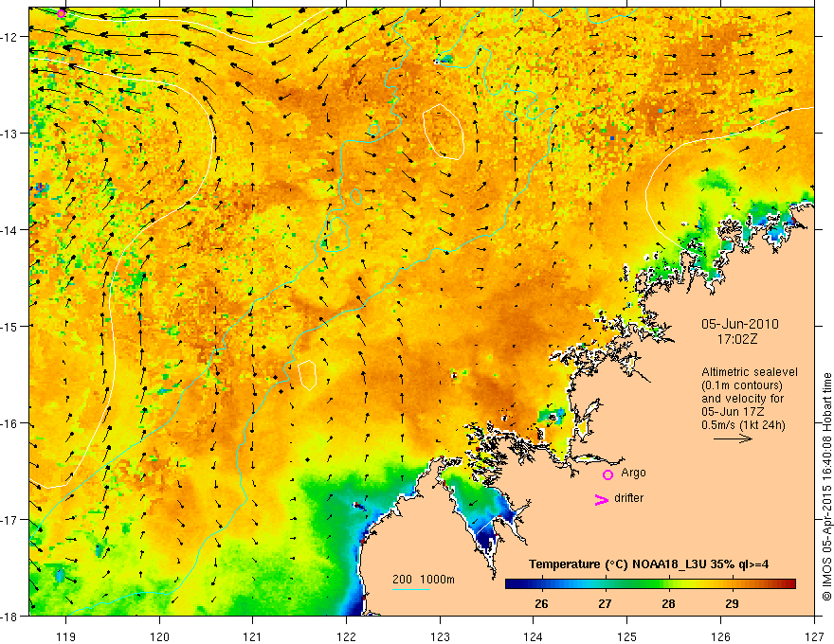The height and width of the screenshot is (644, 834).
Task: Click the '05-Jun-2010' date text
Action: click(x=740, y=324)
